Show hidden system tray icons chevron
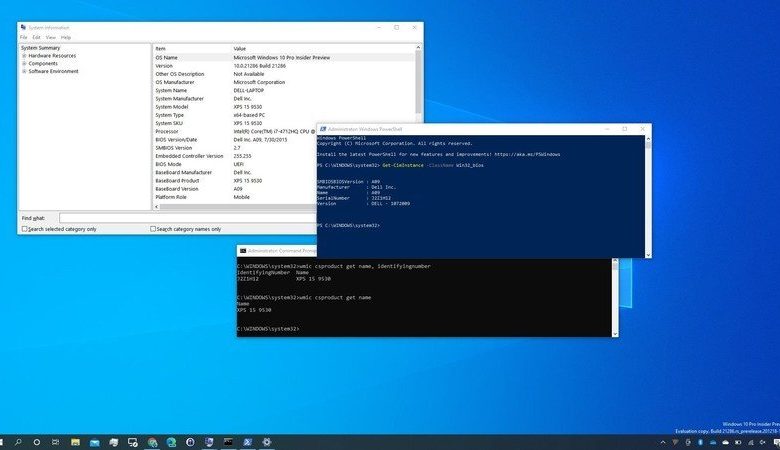The width and height of the screenshot is (780, 450). click(663, 442)
